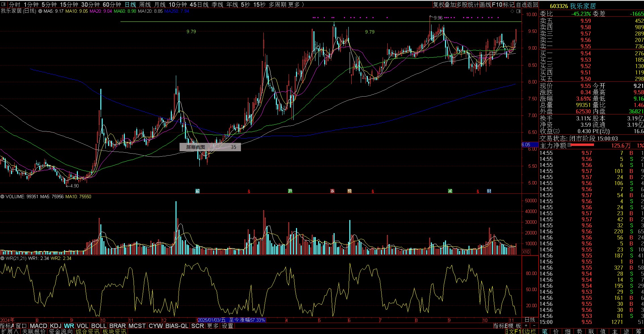Switch to the 5分钟 timeframe

pos(49,5)
